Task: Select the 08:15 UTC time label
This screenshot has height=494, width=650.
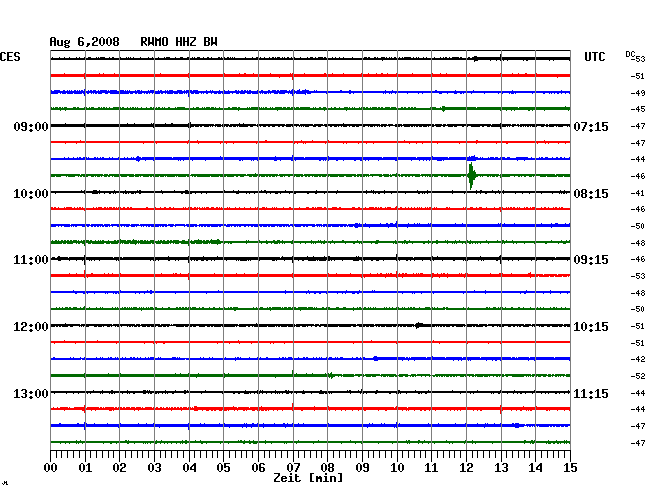Action: (591, 194)
